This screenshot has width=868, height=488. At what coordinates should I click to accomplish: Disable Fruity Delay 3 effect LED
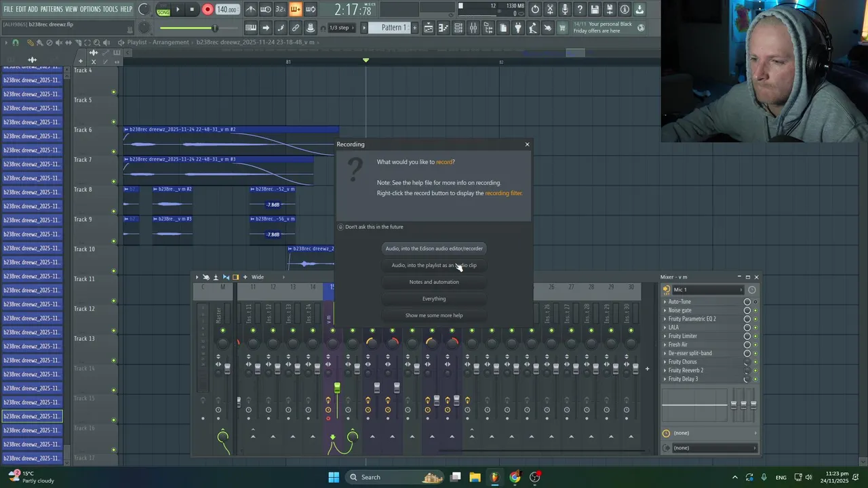pyautogui.click(x=755, y=380)
